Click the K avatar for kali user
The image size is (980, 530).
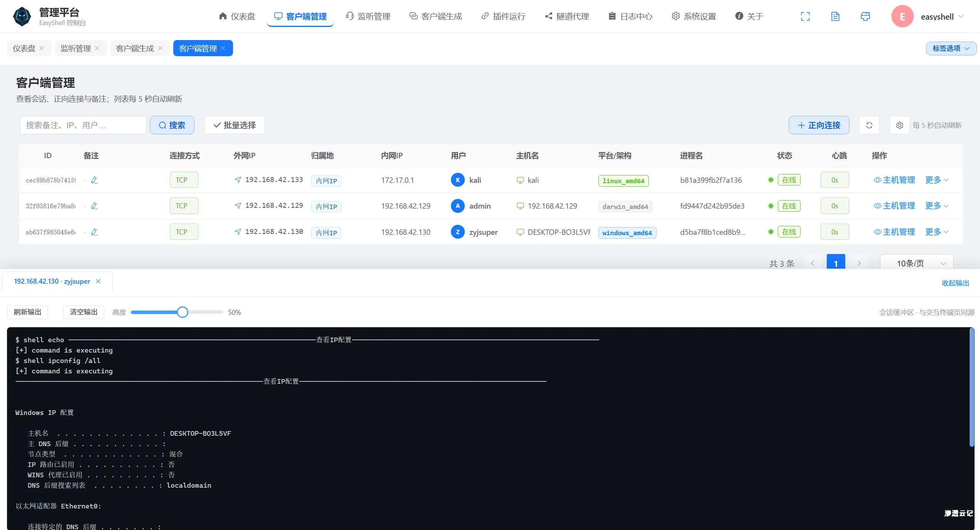pos(457,180)
